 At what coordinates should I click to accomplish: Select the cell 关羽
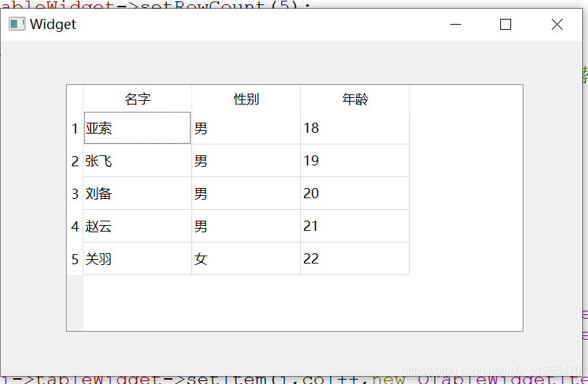[137, 258]
